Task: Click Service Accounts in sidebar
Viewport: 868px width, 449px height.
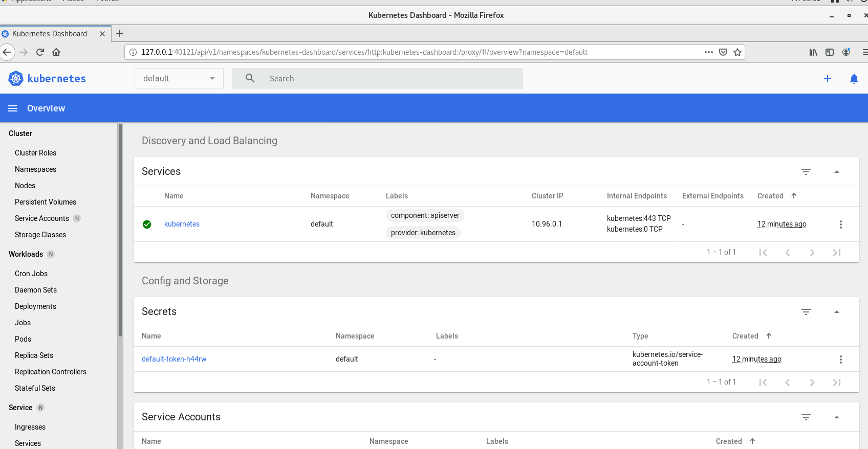Action: coord(42,218)
